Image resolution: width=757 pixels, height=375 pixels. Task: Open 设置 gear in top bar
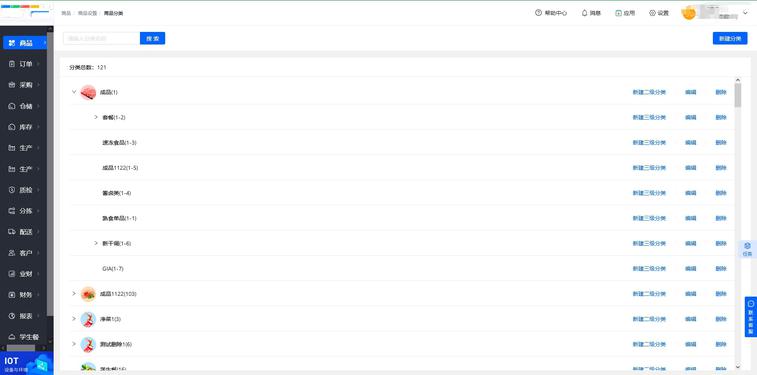pyautogui.click(x=652, y=13)
